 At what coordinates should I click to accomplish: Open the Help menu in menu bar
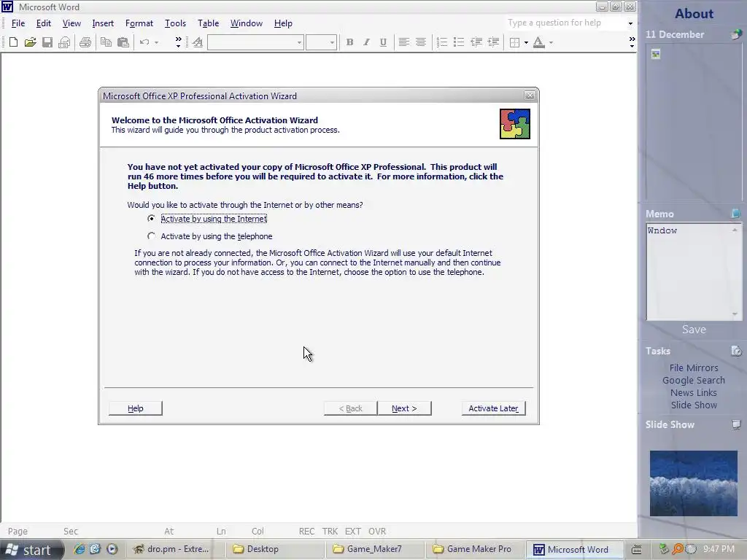[283, 23]
